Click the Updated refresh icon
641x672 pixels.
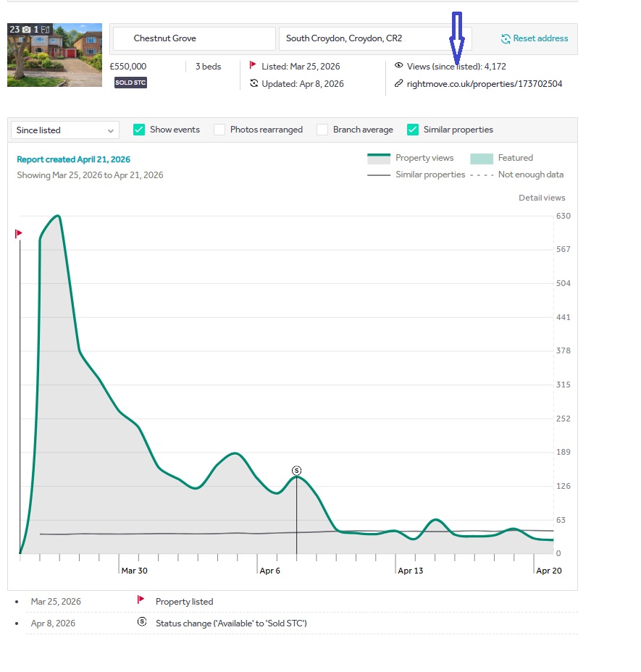(x=254, y=84)
